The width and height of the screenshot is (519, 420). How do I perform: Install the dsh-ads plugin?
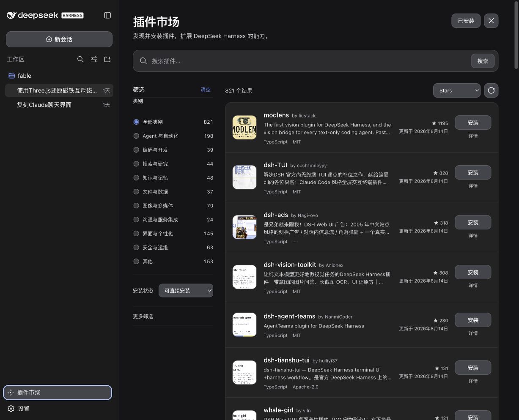point(473,222)
